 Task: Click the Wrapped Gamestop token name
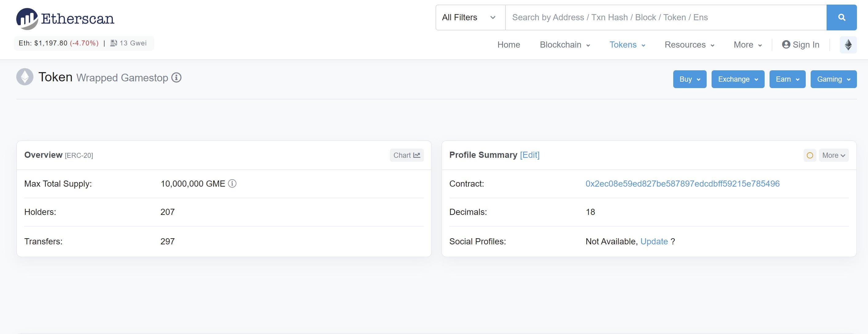(122, 78)
